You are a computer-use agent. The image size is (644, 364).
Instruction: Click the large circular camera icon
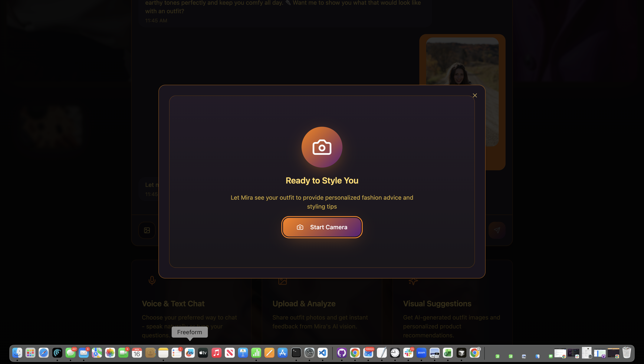coord(322,147)
